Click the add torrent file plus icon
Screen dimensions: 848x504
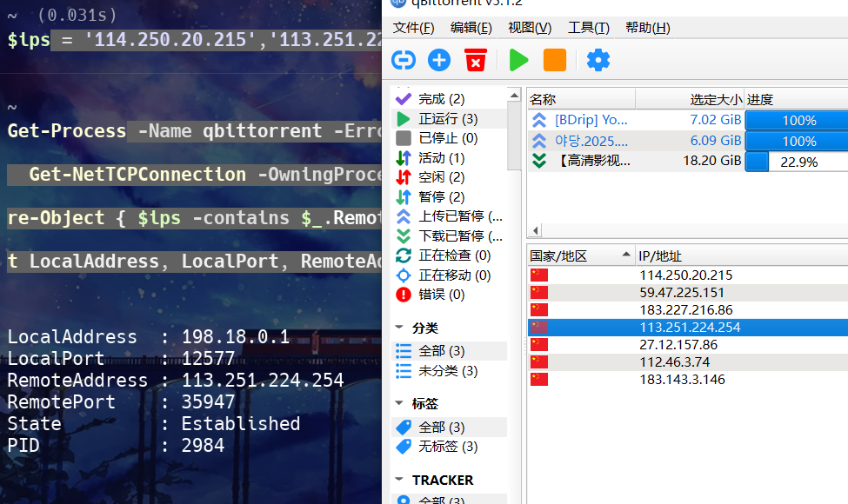point(439,60)
